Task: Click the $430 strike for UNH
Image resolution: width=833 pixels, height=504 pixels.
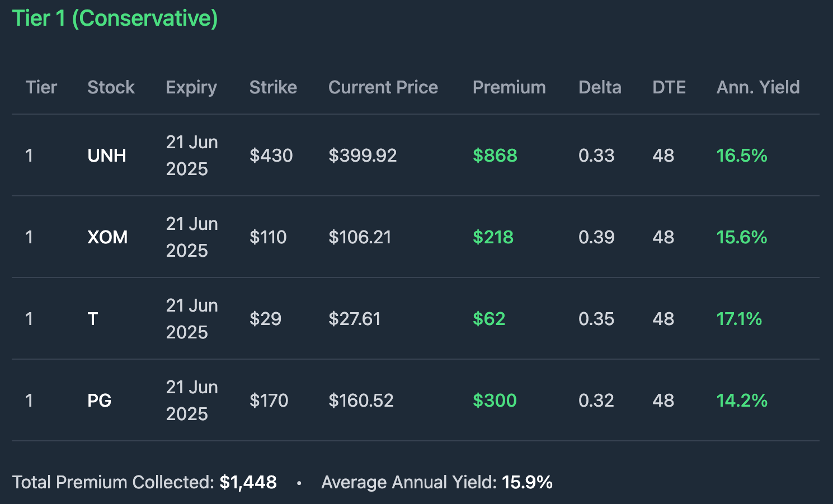Action: (271, 156)
